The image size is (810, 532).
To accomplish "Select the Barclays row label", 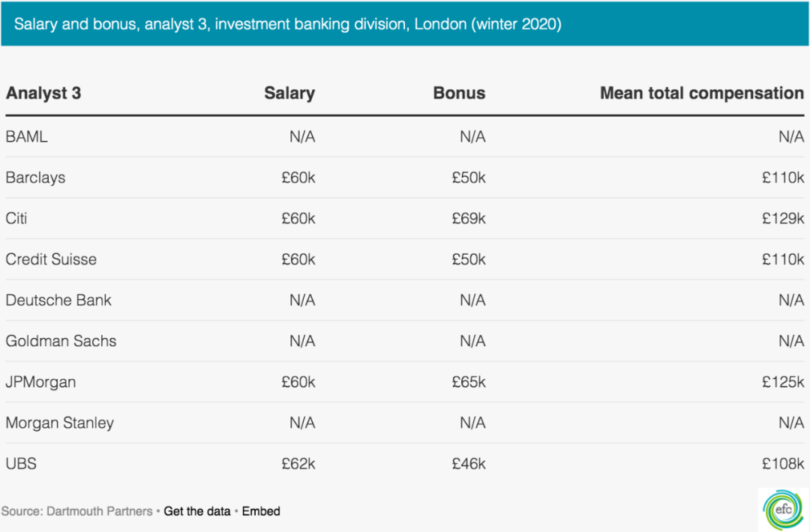I will point(35,178).
